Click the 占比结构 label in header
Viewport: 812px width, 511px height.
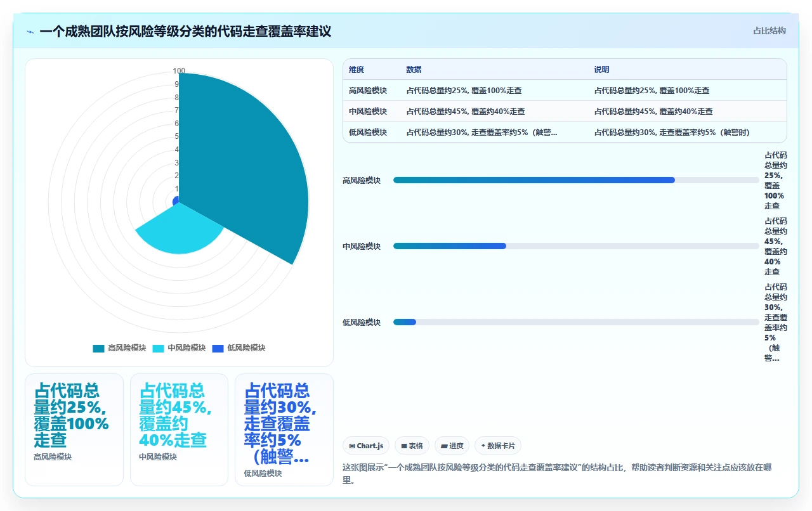click(769, 30)
